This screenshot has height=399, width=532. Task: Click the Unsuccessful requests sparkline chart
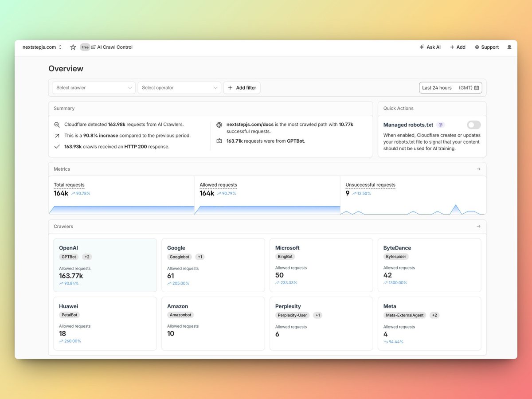[x=413, y=209]
